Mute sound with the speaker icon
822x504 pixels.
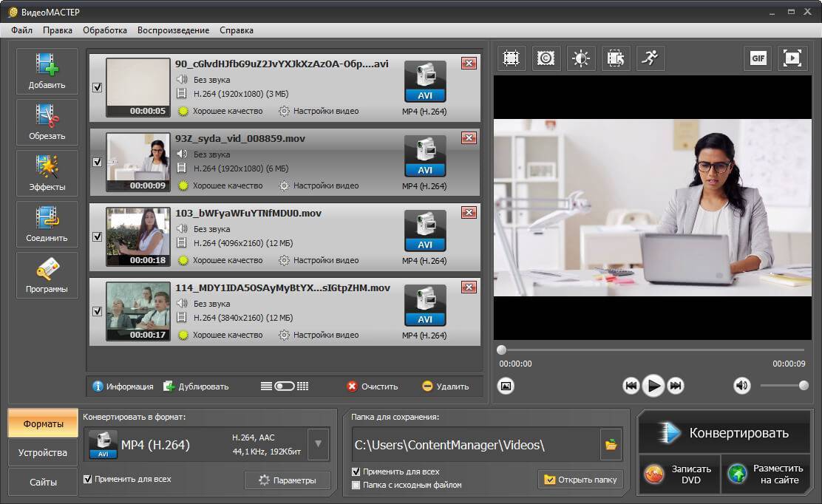coord(741,386)
